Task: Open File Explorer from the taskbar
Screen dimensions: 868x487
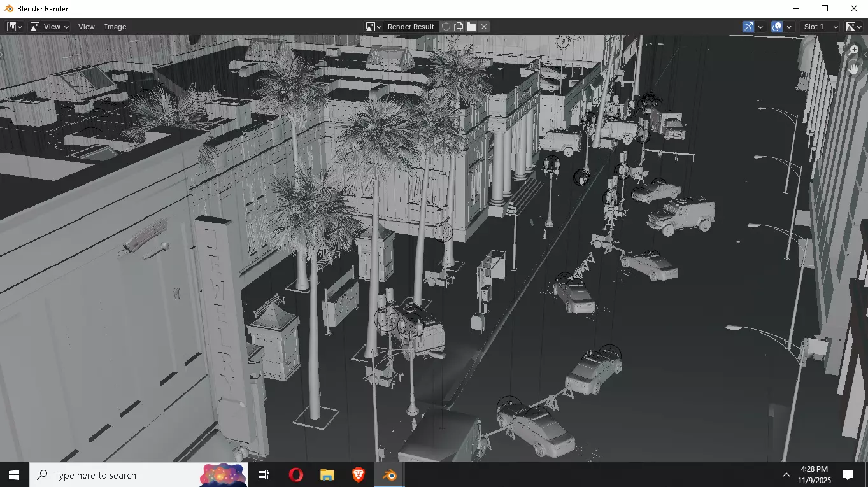Action: click(x=327, y=475)
